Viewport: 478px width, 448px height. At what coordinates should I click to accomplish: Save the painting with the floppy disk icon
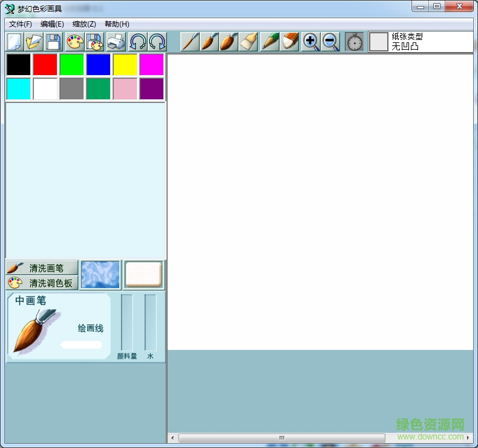(x=54, y=42)
